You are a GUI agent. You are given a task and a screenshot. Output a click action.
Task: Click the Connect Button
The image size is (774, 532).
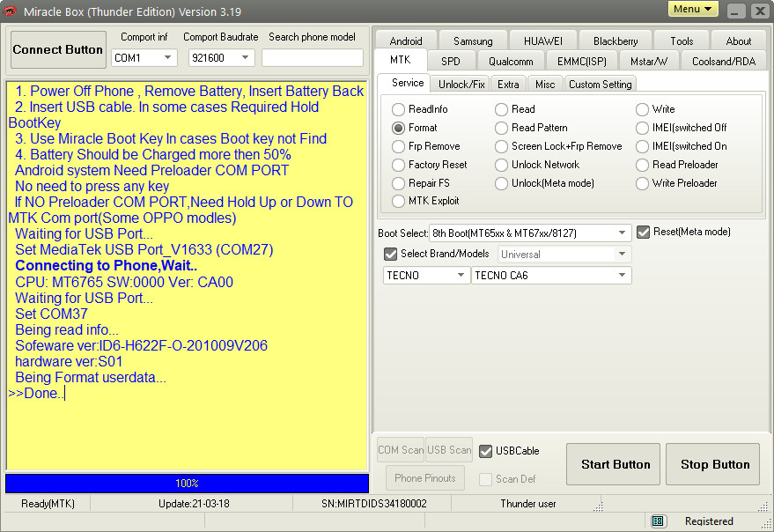pos(58,49)
